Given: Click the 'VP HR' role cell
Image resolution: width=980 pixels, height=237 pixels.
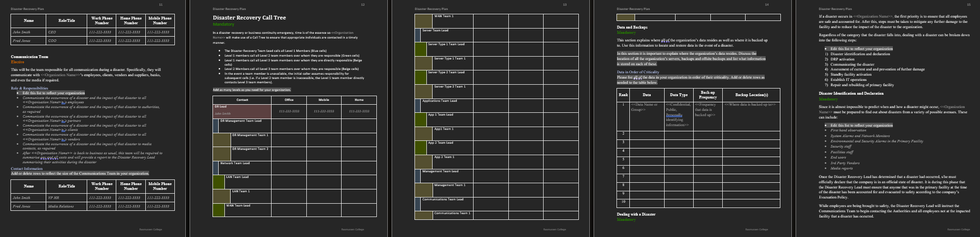Looking at the screenshot, I should tap(66, 197).
